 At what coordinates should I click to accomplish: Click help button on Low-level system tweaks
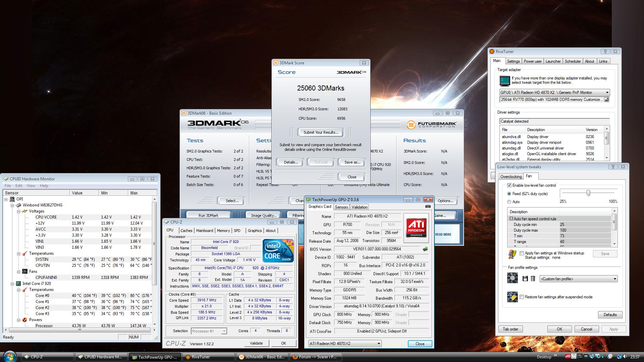pyautogui.click(x=613, y=167)
